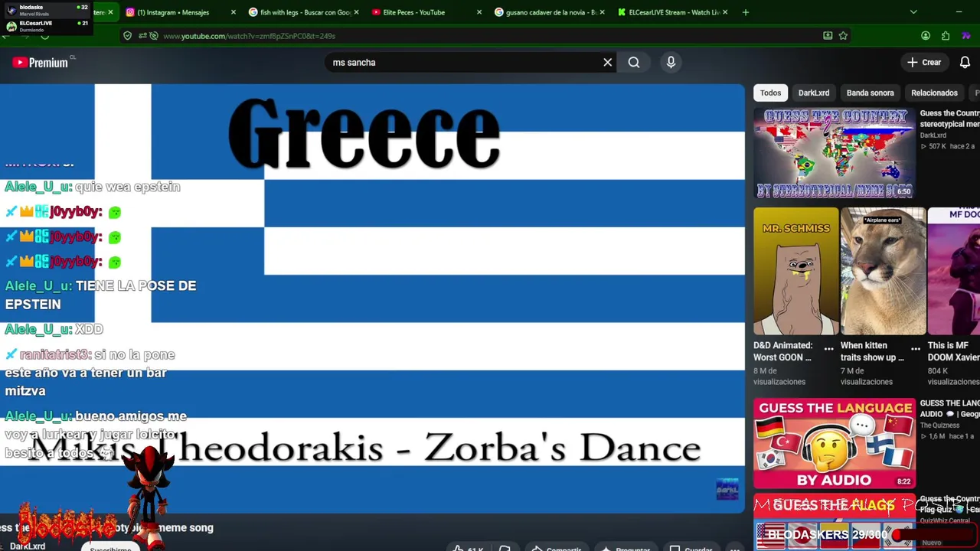This screenshot has width=980, height=551.
Task: Open the 'When kitten traits show up' short
Action: tap(883, 271)
